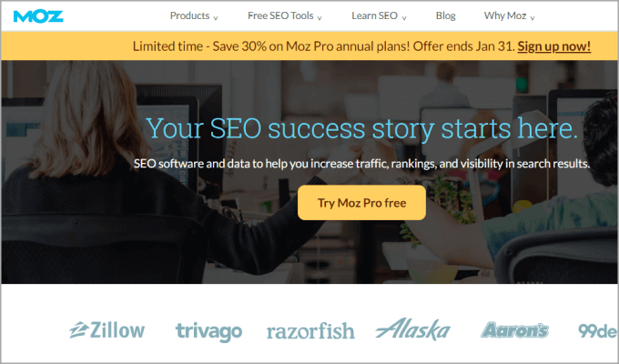Click the yellow limited time offer banner
Image resolution: width=619 pixels, height=364 pixels.
[309, 45]
